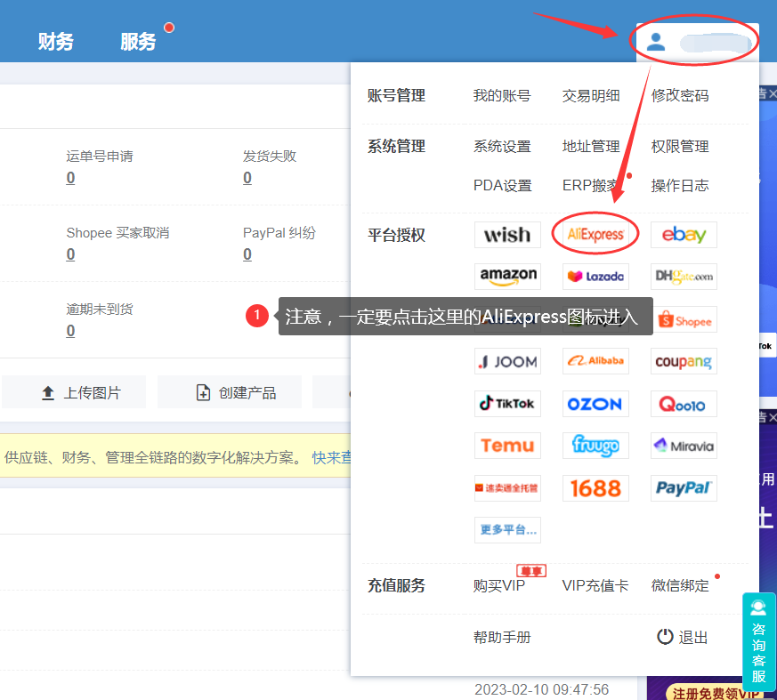777x700 pixels.
Task: Click the 充值服务 section heading
Action: coord(396,585)
